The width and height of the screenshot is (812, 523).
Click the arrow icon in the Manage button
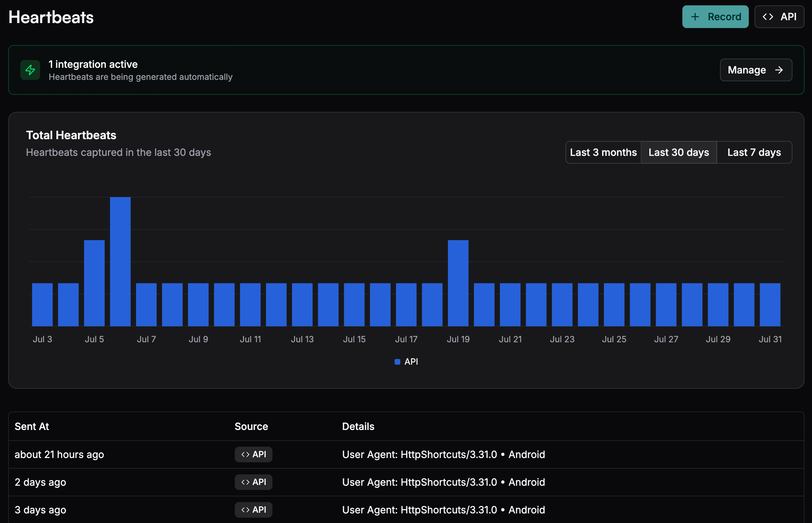click(x=779, y=70)
